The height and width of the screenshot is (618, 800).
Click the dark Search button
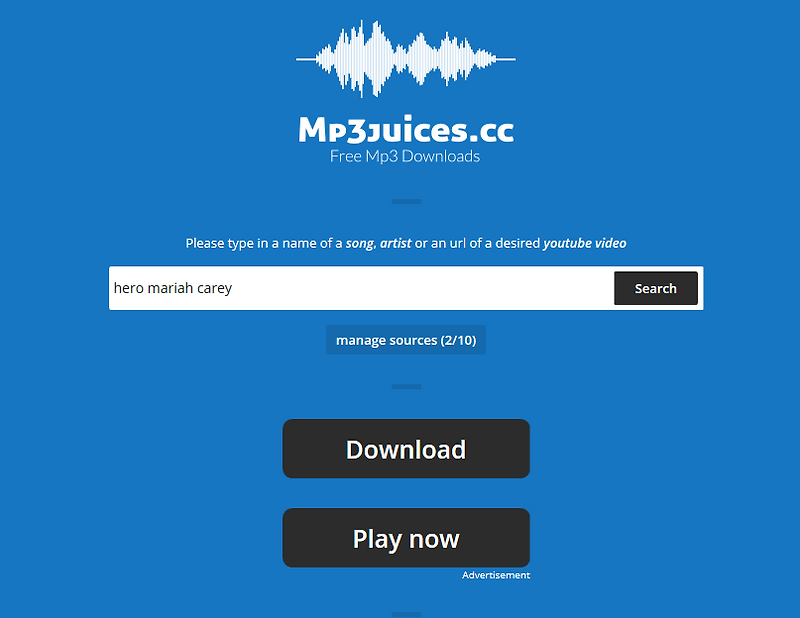click(656, 288)
